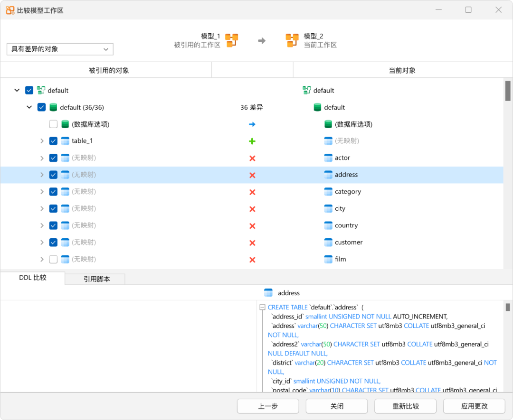Click the red X icon in the category row
The height and width of the screenshot is (420, 513).
pos(252,192)
